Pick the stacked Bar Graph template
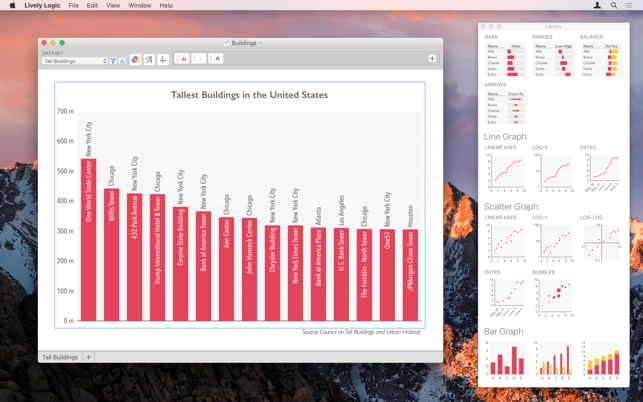The image size is (643, 402). pyautogui.click(x=601, y=360)
